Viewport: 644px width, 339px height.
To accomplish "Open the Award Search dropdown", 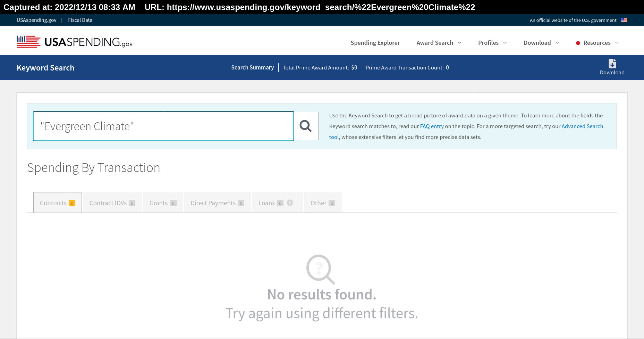I will pyautogui.click(x=439, y=43).
